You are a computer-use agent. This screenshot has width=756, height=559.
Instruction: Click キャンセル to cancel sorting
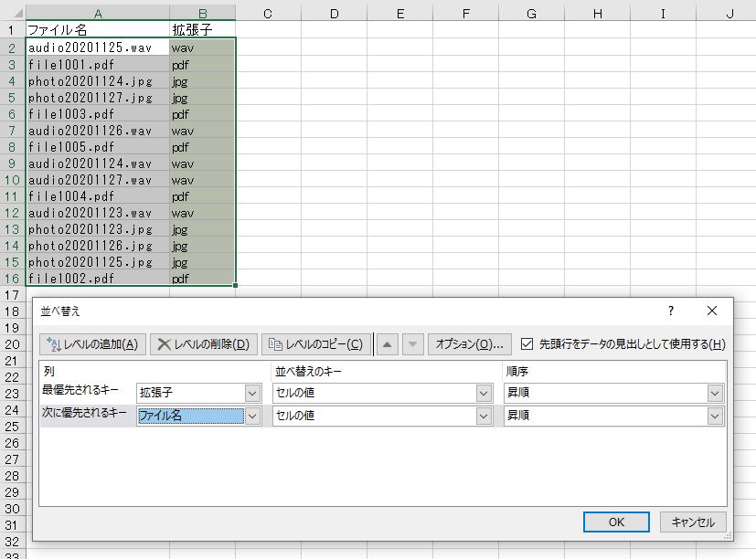693,522
